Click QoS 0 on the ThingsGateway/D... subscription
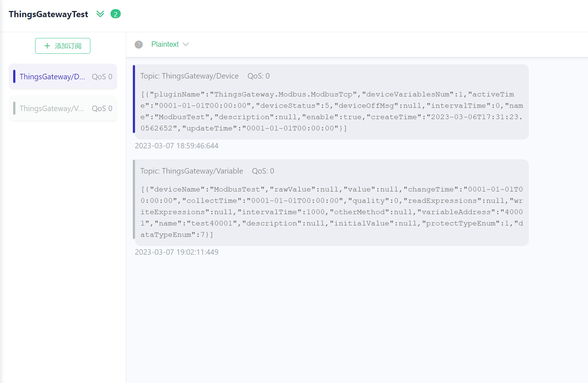Viewport: 588px width, 383px height. [102, 77]
